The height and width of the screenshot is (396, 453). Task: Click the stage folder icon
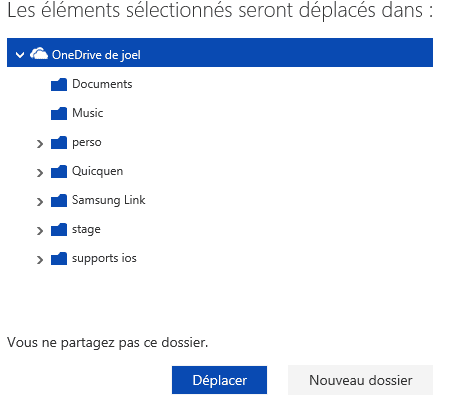pos(59,230)
